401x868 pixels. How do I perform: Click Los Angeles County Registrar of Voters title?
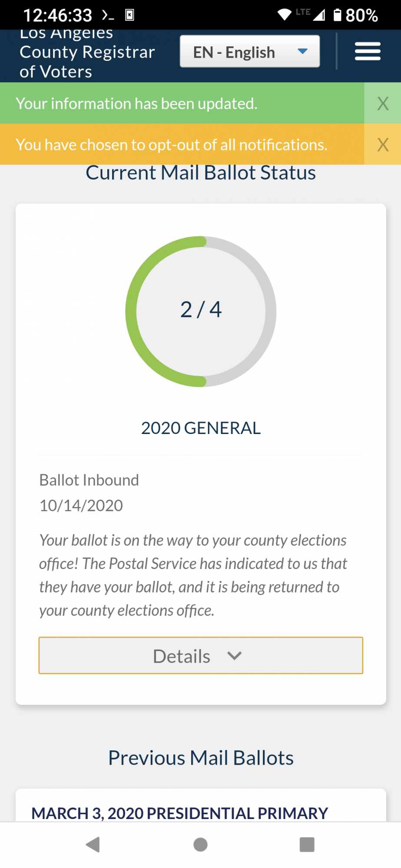click(87, 52)
